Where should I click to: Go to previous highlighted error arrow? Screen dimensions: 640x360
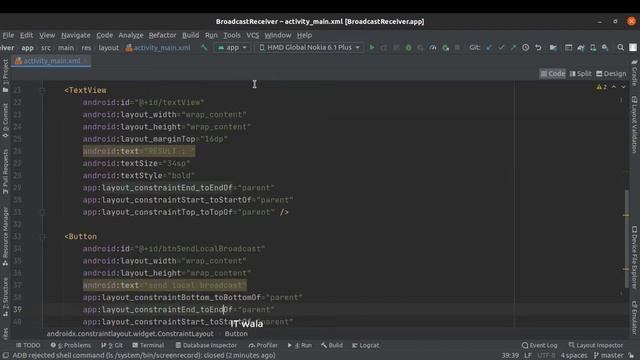click(x=613, y=87)
